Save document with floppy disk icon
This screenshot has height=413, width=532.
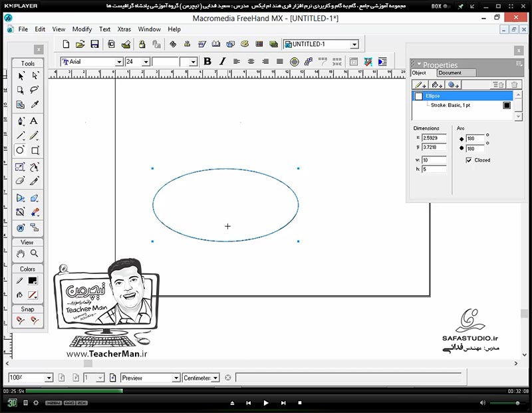click(x=94, y=44)
